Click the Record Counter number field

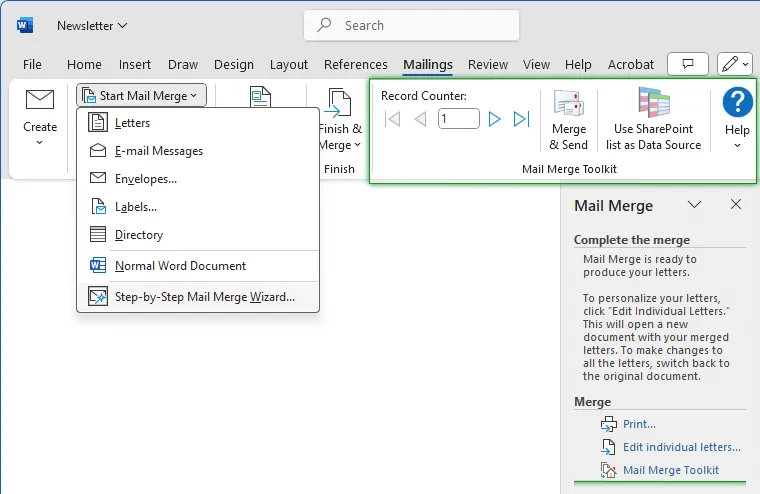pyautogui.click(x=457, y=120)
